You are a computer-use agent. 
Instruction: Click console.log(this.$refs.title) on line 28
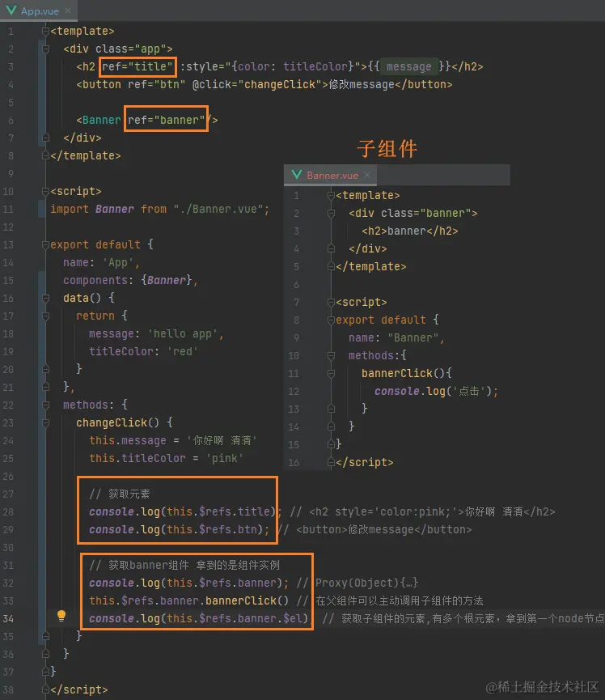click(182, 511)
